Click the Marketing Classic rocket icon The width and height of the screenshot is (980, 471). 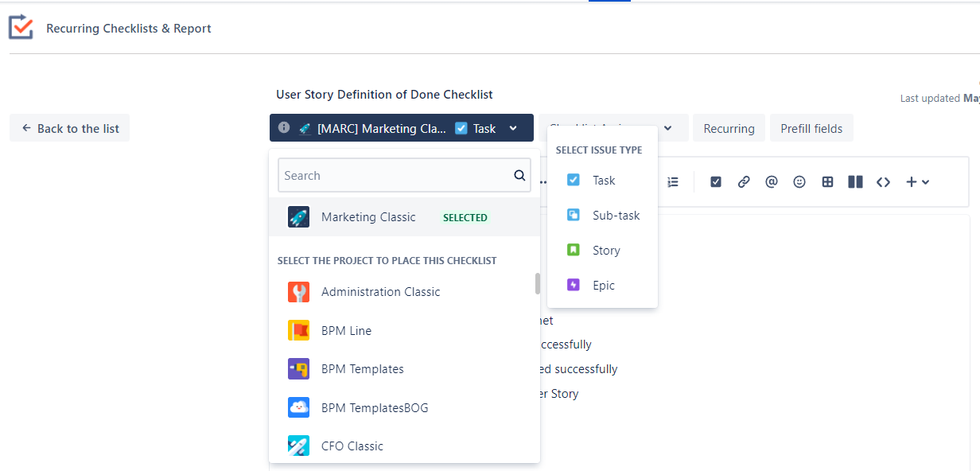point(298,217)
